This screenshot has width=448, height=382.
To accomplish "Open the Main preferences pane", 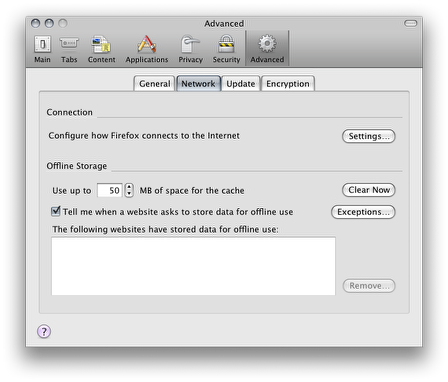I will tap(42, 49).
